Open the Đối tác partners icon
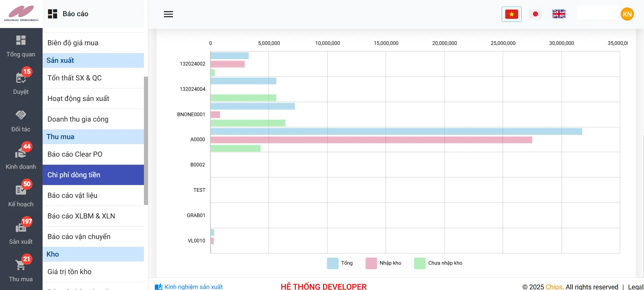This screenshot has width=644, height=290. point(21,115)
